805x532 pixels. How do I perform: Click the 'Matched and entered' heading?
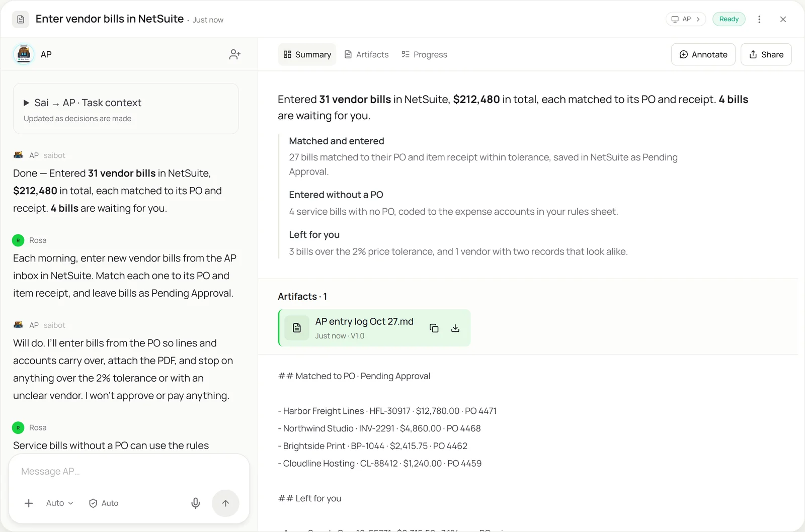[x=337, y=141]
